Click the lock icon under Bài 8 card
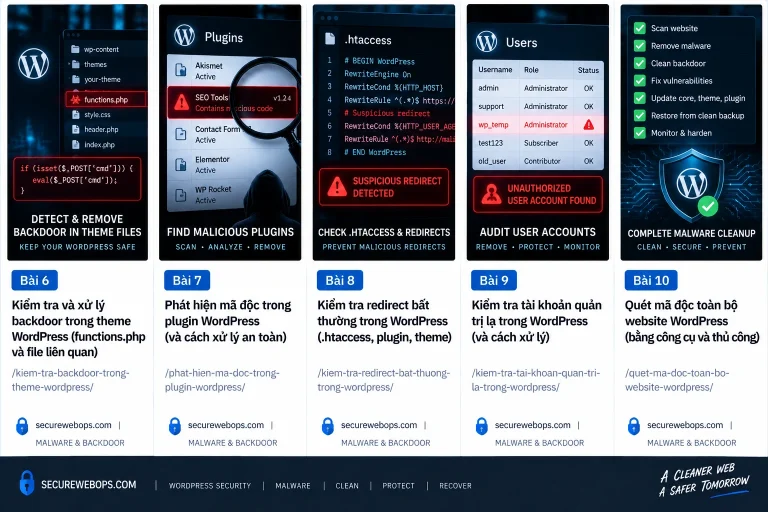768x512 pixels. point(328,426)
